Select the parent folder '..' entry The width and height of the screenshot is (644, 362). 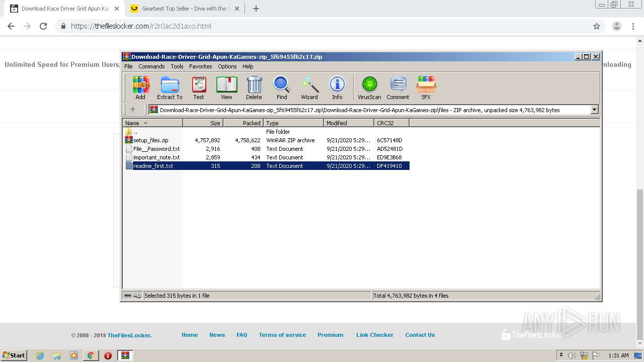point(267,132)
